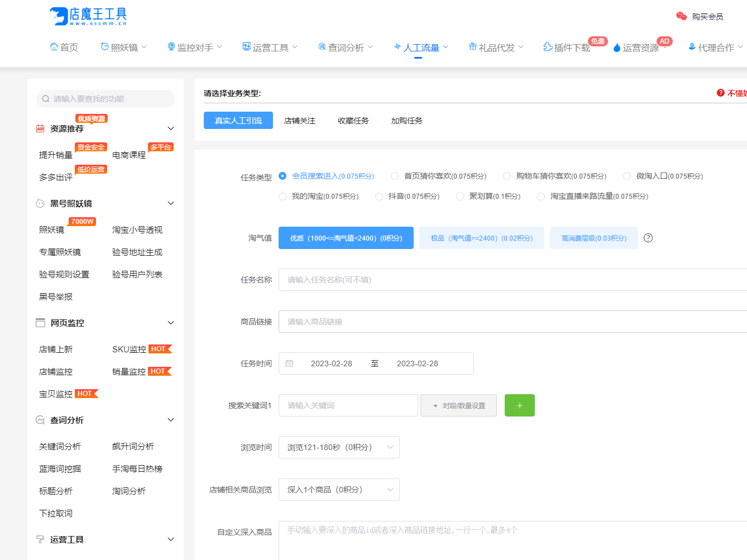Click the 资源推荐 section icon
747x560 pixels.
(x=40, y=128)
